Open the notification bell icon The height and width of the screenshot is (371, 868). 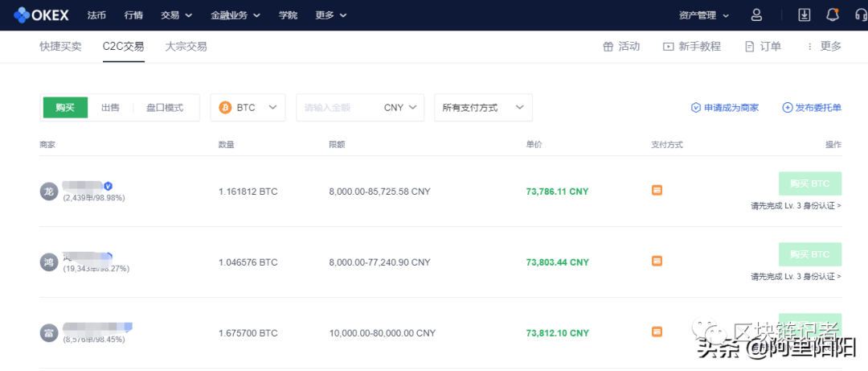coord(832,15)
